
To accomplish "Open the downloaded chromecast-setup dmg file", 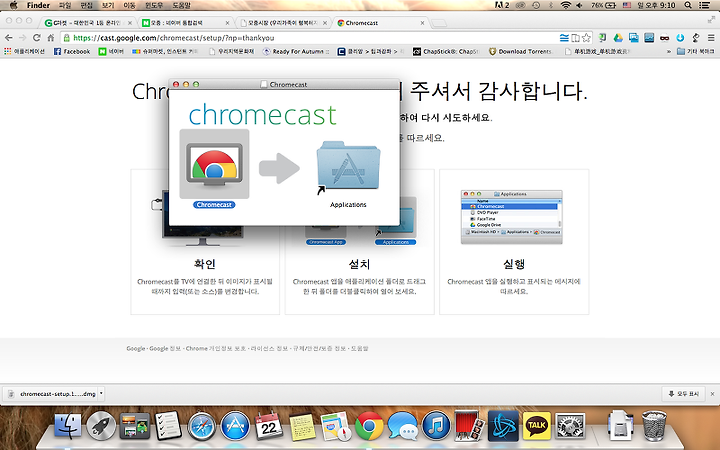I will pyautogui.click(x=53, y=394).
